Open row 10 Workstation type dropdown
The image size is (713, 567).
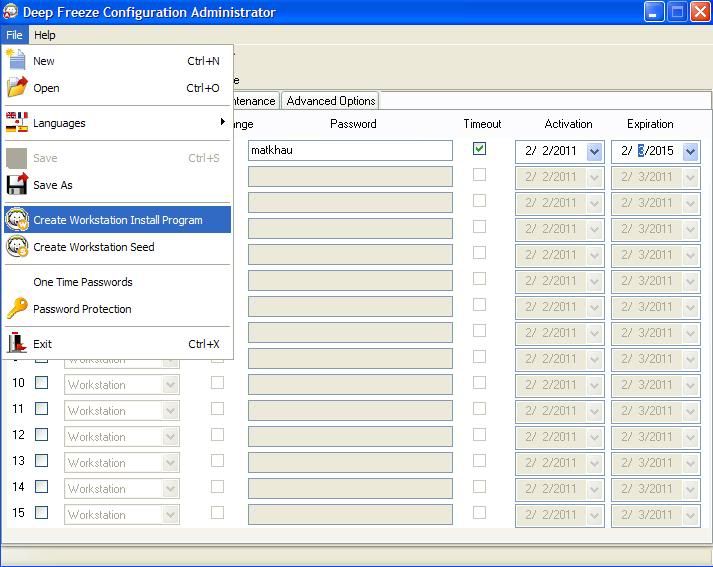[x=171, y=385]
